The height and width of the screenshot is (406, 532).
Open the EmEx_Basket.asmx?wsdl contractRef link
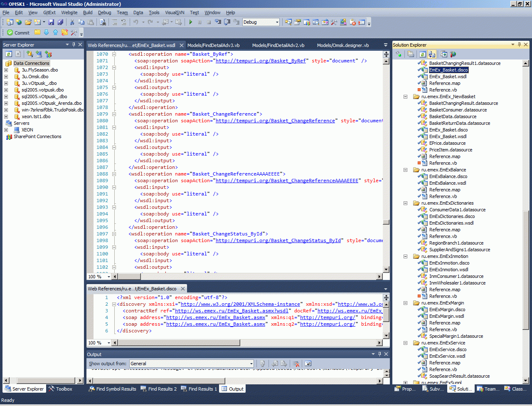pos(232,311)
